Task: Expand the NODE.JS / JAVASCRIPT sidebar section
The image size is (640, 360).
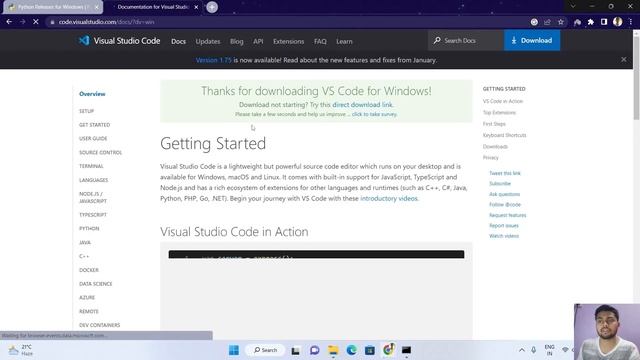Action: pyautogui.click(x=93, y=198)
